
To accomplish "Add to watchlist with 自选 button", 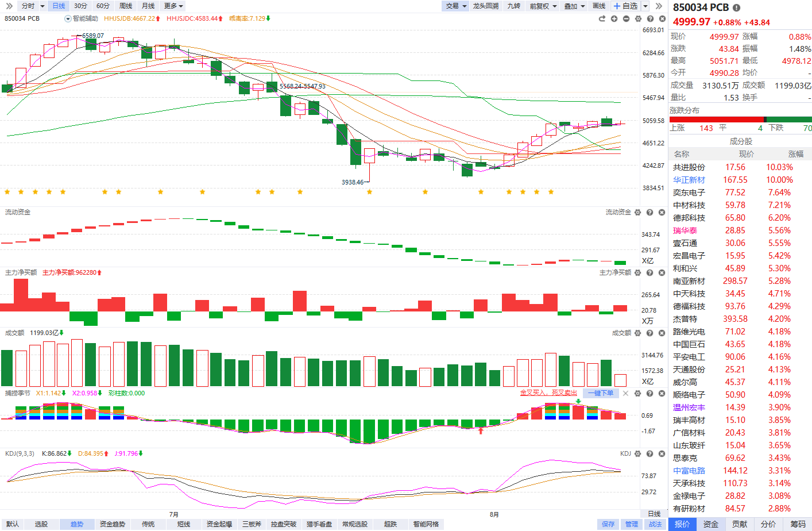I will 625,6.
